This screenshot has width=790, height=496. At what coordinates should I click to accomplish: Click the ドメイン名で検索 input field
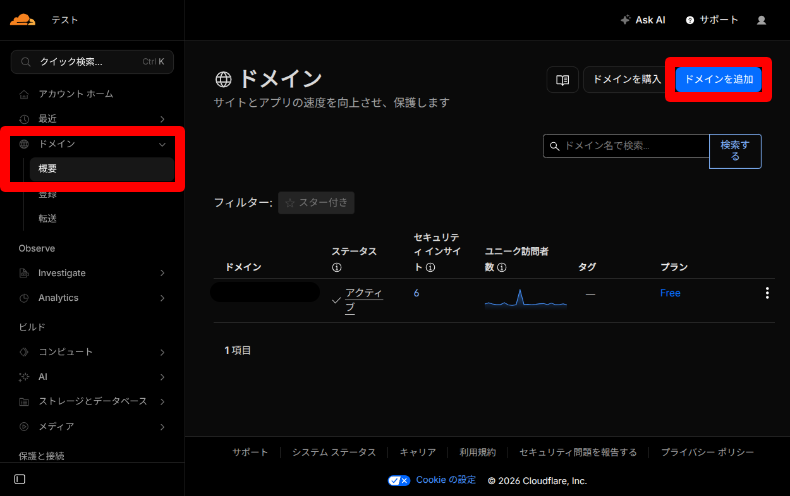[626, 146]
